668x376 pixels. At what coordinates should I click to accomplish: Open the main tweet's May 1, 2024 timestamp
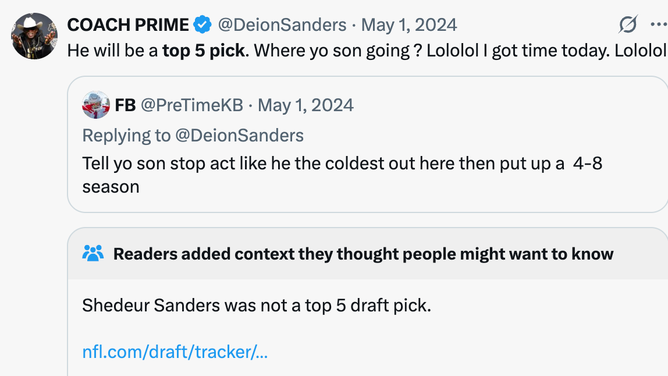pyautogui.click(x=409, y=25)
